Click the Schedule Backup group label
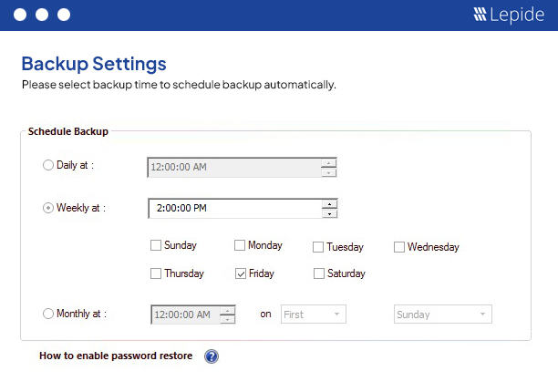 point(68,131)
